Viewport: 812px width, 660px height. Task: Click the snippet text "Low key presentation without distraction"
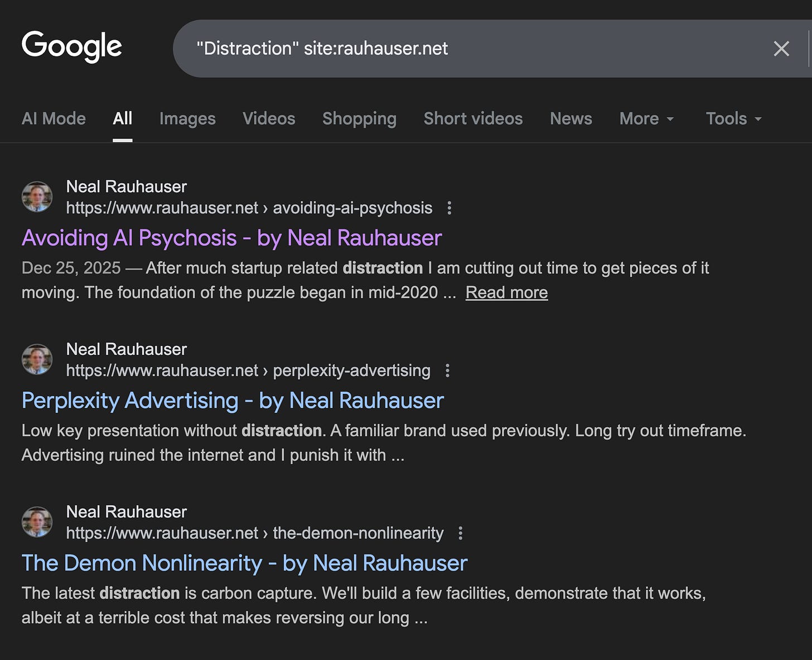[x=171, y=431]
